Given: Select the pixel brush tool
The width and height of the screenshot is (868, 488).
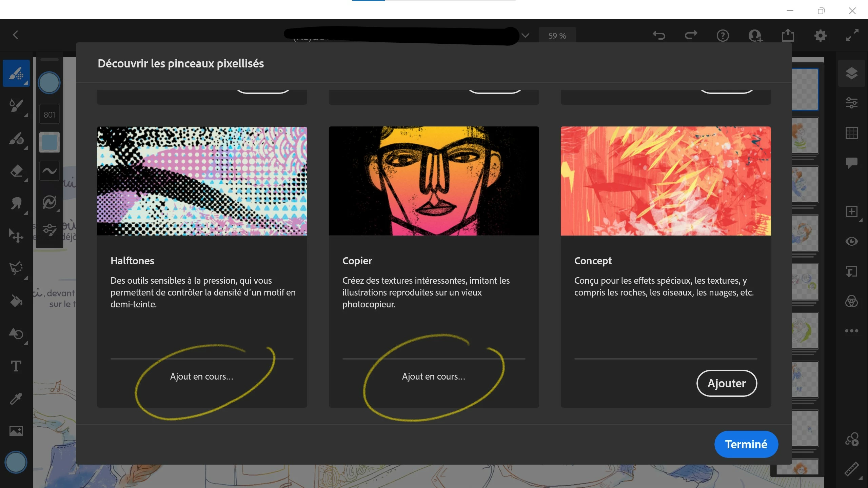Looking at the screenshot, I should 16,73.
